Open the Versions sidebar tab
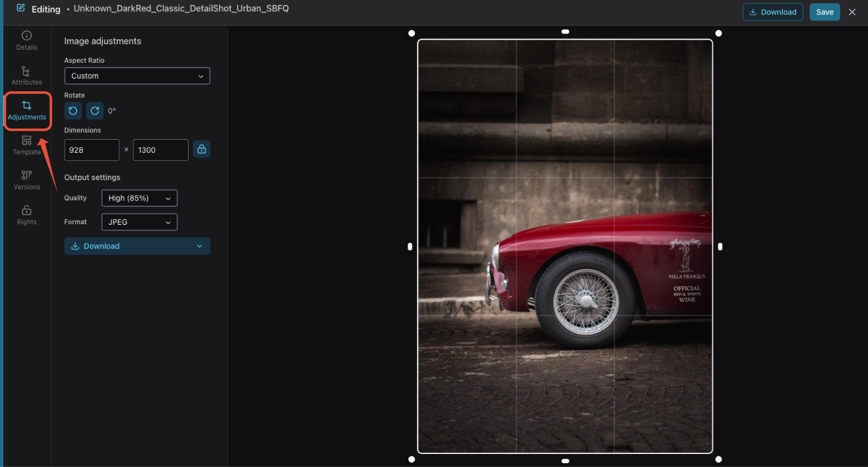 [x=27, y=180]
